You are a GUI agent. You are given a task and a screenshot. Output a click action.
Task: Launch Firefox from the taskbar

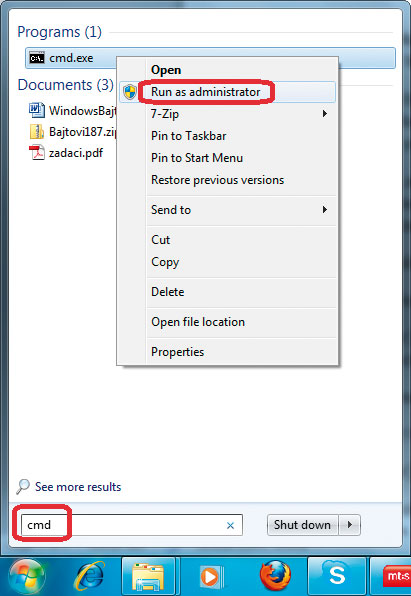click(x=276, y=577)
